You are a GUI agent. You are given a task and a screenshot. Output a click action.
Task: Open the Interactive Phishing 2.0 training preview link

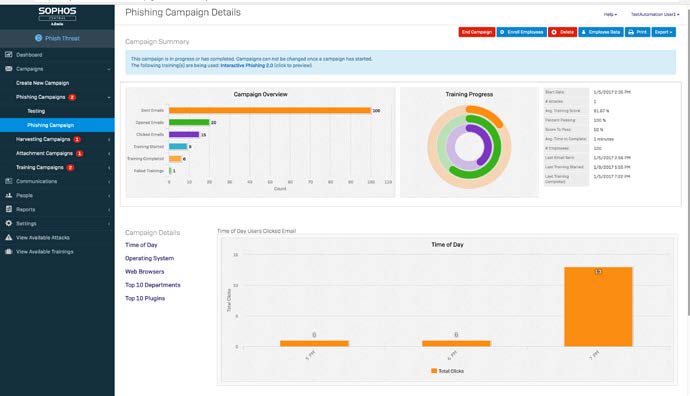pos(246,66)
